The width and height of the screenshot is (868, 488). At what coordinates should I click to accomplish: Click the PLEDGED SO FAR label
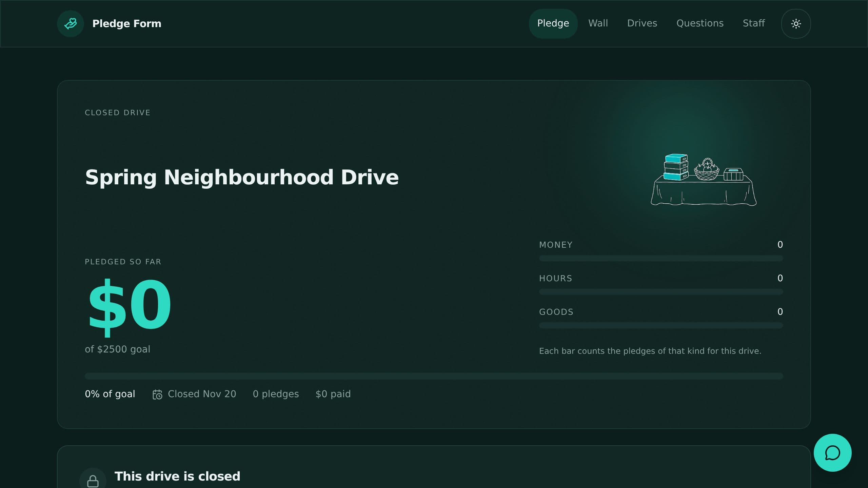[x=123, y=262]
